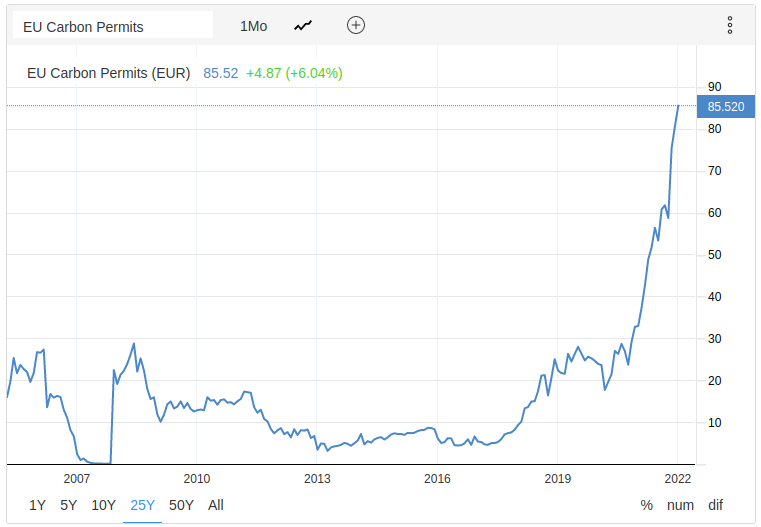Click the add indicator plus icon
The image size is (761, 527).
click(x=356, y=26)
